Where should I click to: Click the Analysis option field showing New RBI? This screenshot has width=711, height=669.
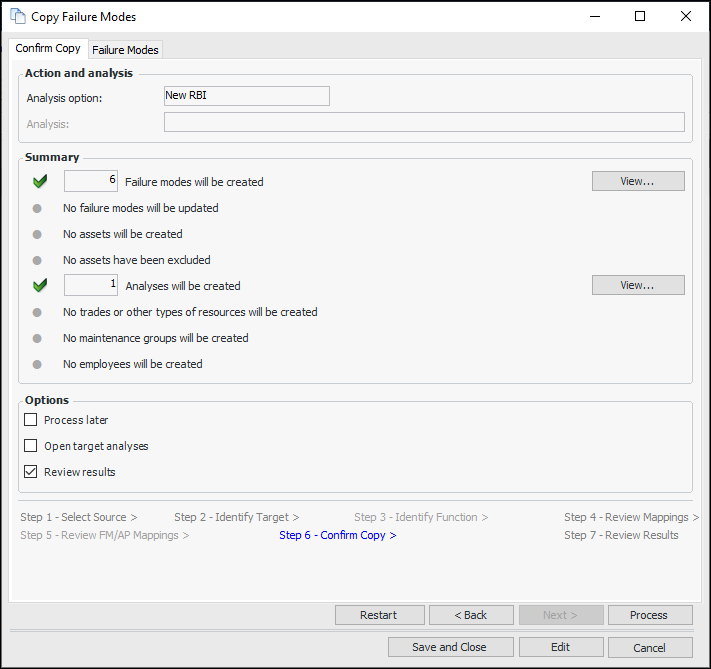point(247,96)
